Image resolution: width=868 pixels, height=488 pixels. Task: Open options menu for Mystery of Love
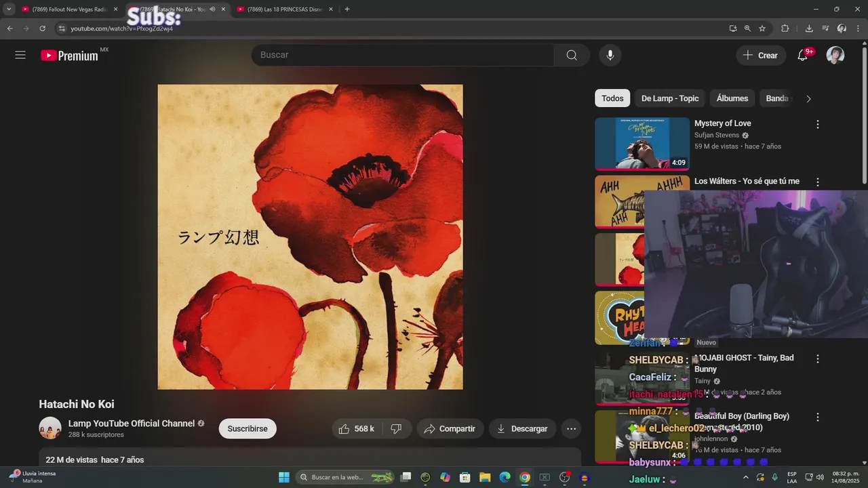817,124
